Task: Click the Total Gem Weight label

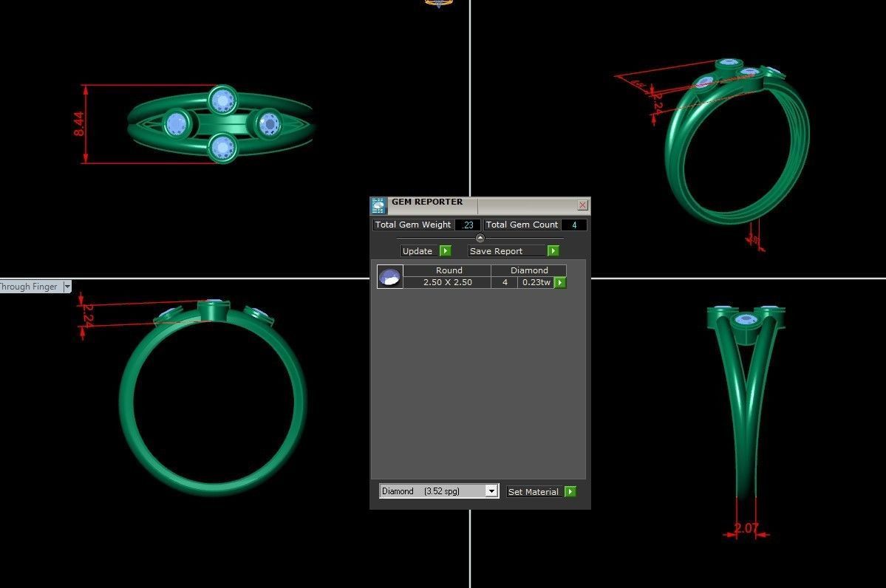Action: pyautogui.click(x=413, y=225)
